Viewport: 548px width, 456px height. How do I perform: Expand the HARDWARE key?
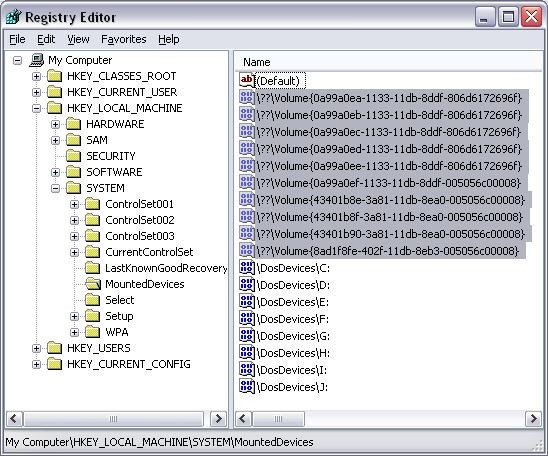55,124
